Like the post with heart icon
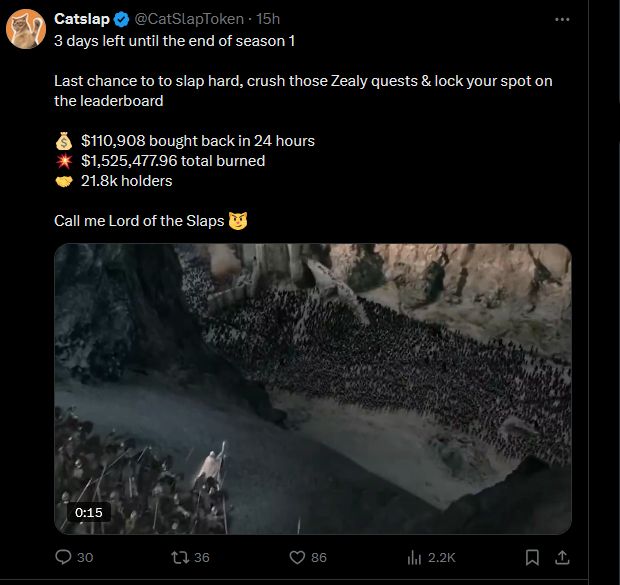 tap(296, 557)
